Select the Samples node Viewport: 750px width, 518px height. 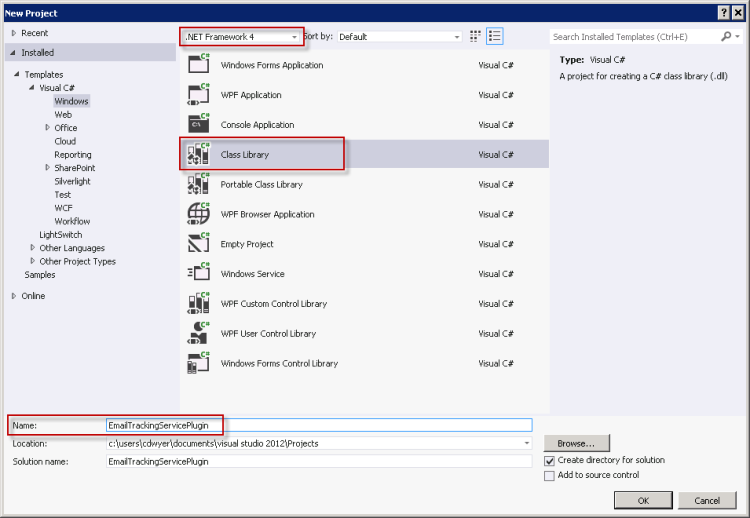40,275
